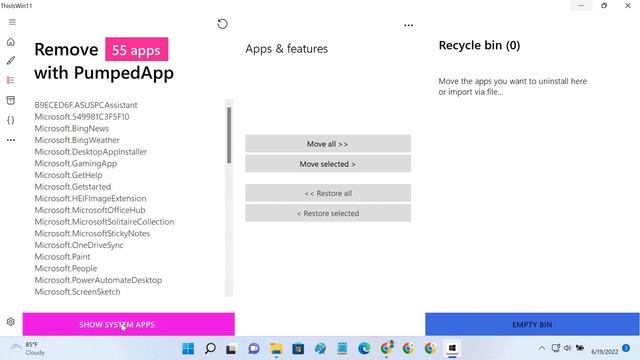Open the weather widget 85°F Cloudy

[28, 349]
